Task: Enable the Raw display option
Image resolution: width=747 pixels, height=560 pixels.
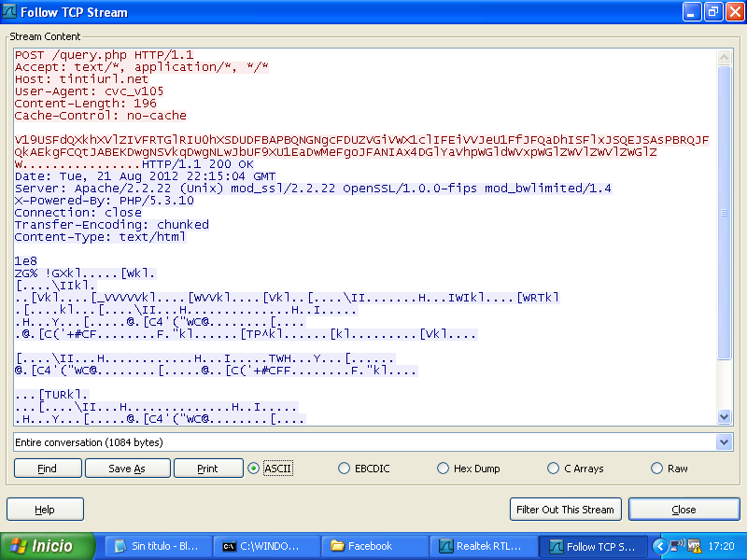Action: pyautogui.click(x=656, y=469)
